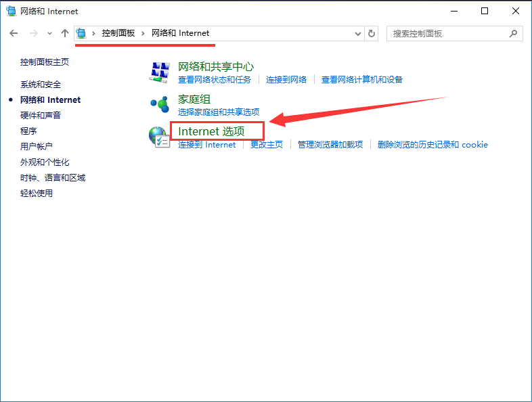This screenshot has width=532, height=402.
Task: Go up one folder level
Action: [x=65, y=33]
